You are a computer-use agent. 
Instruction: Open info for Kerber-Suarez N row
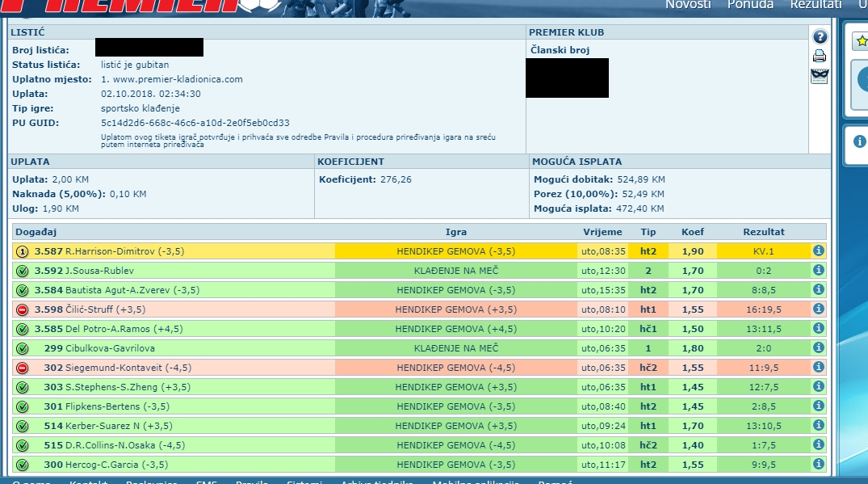[818, 425]
